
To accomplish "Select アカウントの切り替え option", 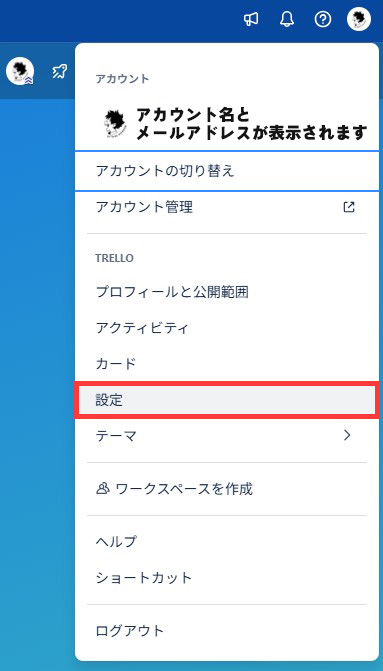I will [227, 171].
